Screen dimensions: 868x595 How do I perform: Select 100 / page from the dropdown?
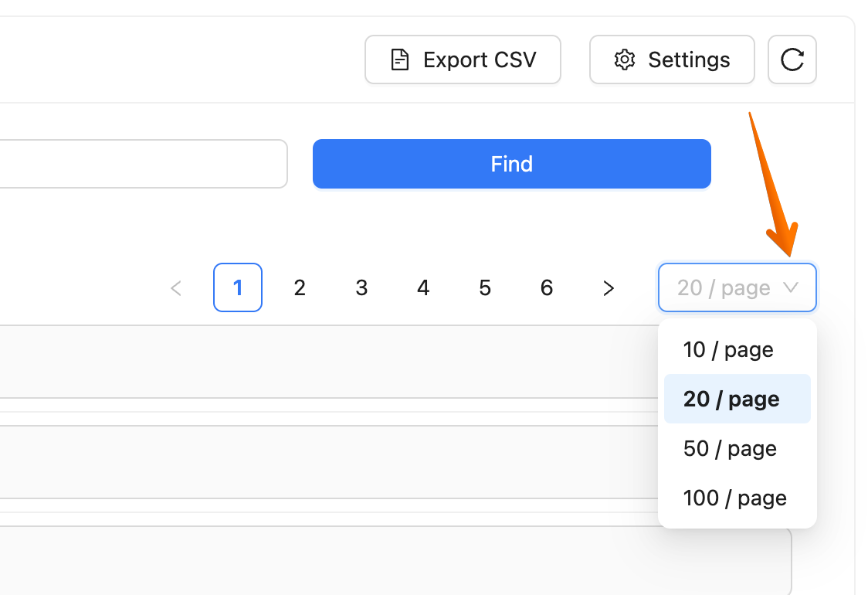[734, 498]
